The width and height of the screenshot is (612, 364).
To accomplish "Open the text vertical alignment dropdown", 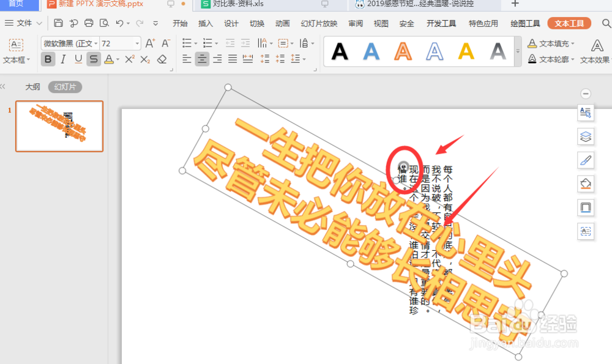I will [285, 43].
